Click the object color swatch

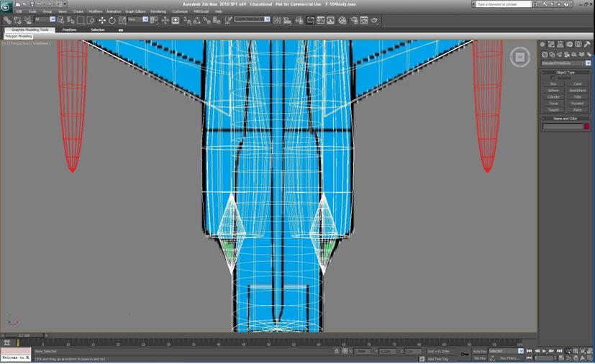(586, 127)
